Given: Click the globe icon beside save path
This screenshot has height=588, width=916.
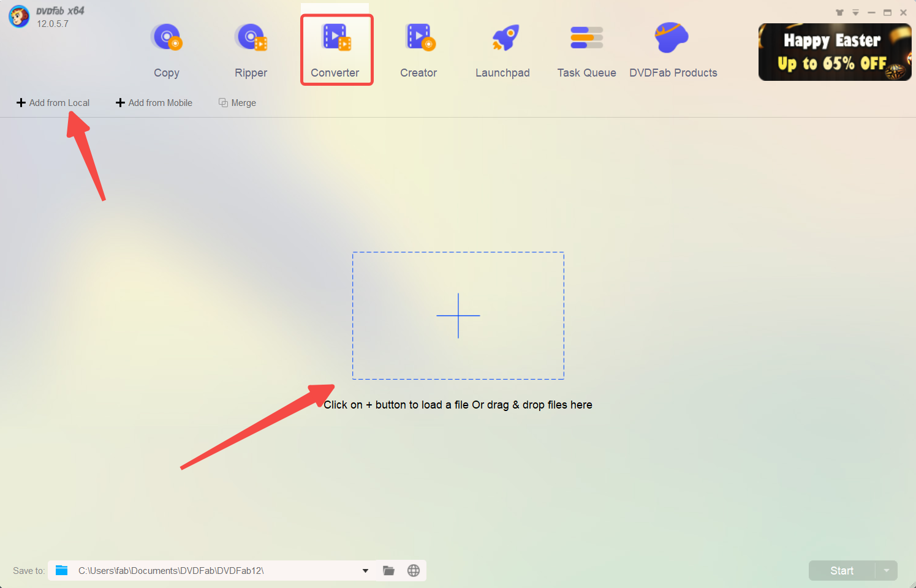Looking at the screenshot, I should pyautogui.click(x=414, y=571).
